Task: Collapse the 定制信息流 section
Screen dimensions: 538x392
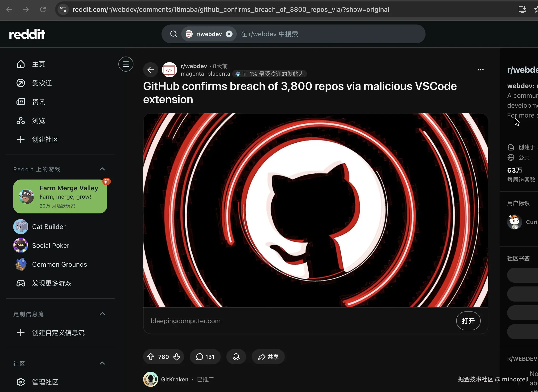Action: coord(102,314)
